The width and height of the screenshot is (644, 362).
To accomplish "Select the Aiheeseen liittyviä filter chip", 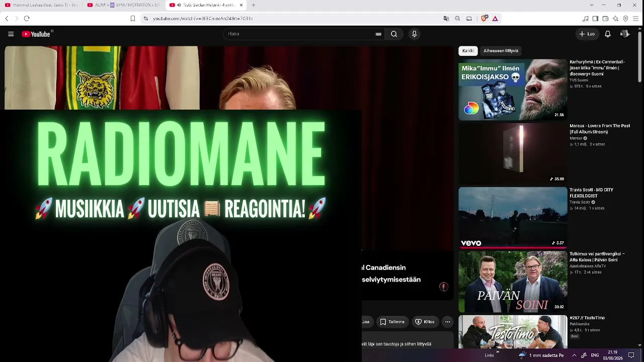I will point(501,51).
